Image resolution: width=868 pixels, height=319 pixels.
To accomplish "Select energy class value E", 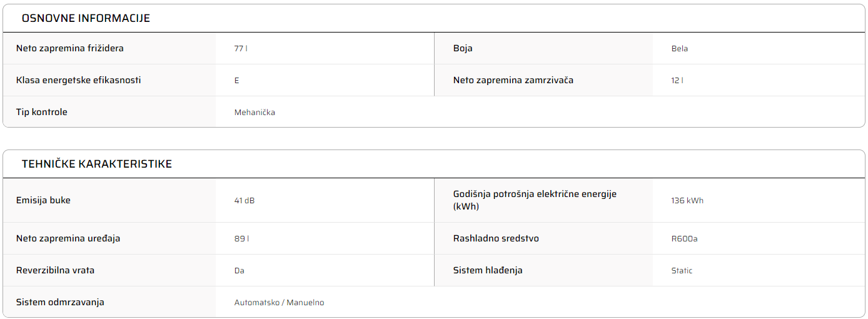I will click(x=237, y=80).
